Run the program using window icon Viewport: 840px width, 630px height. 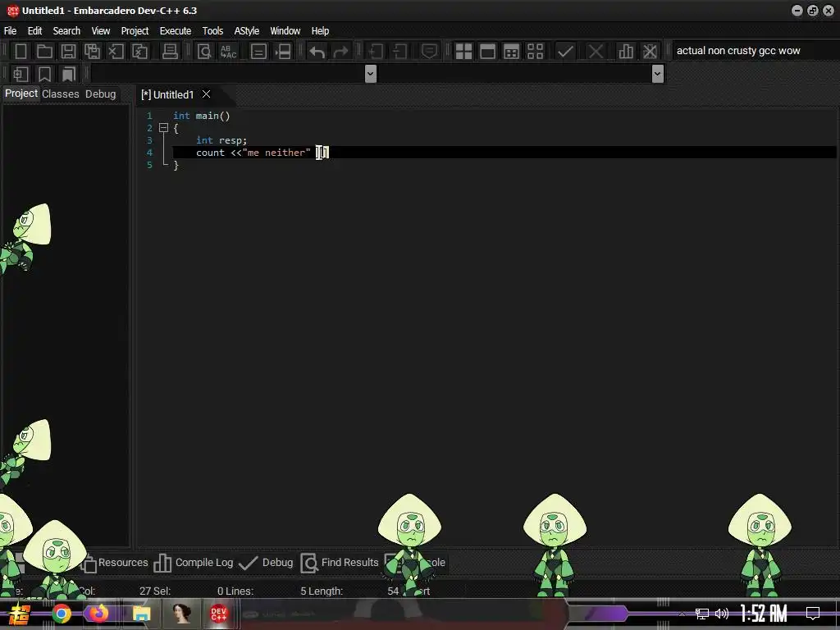pos(487,52)
